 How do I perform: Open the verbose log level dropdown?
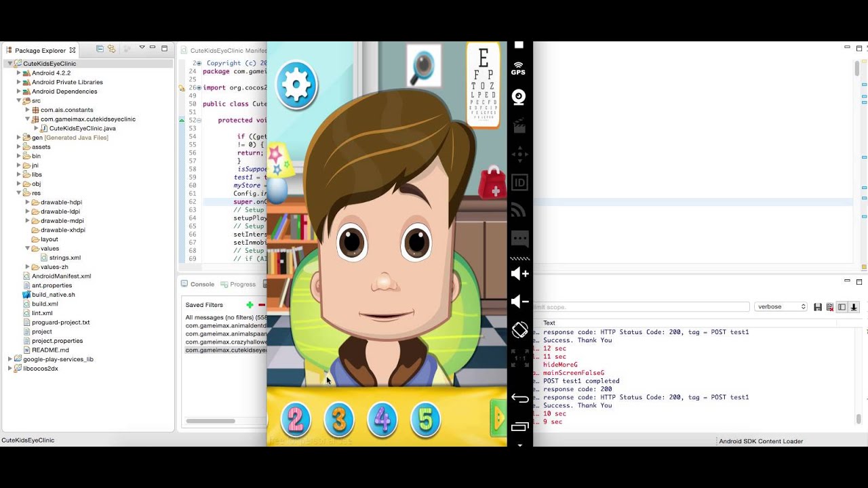781,307
